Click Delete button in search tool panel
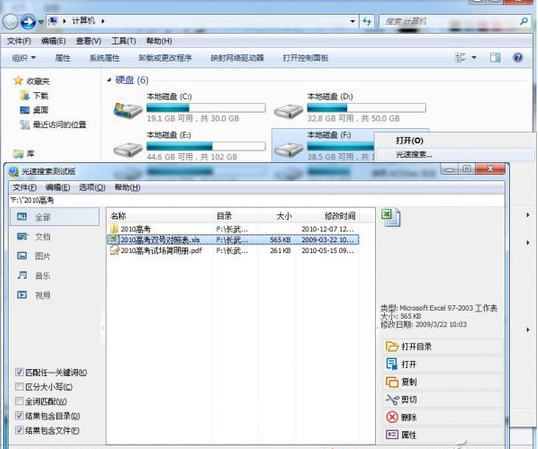 click(x=443, y=417)
